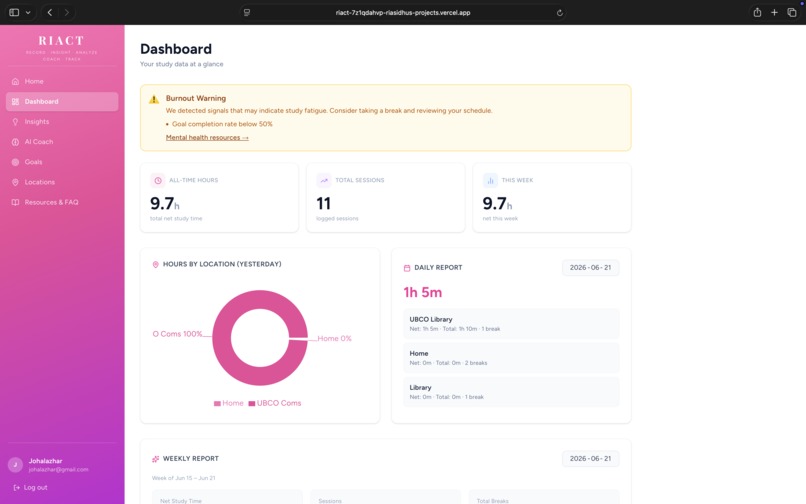Click the Locations pin icon
Viewport: 806px width, 504px height.
tap(15, 182)
